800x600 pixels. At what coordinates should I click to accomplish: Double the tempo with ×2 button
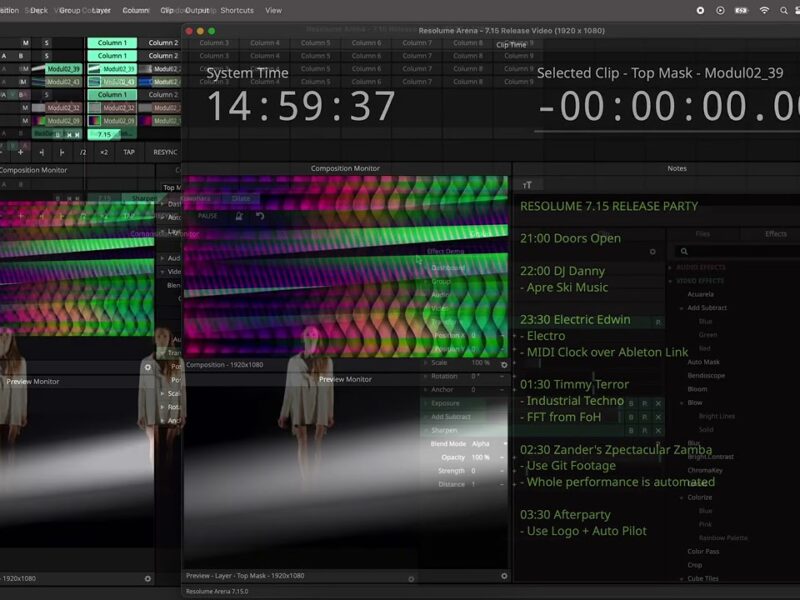coord(103,152)
